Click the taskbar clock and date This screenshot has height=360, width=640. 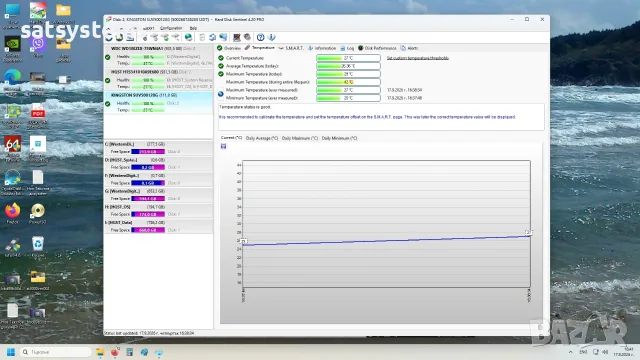625,352
